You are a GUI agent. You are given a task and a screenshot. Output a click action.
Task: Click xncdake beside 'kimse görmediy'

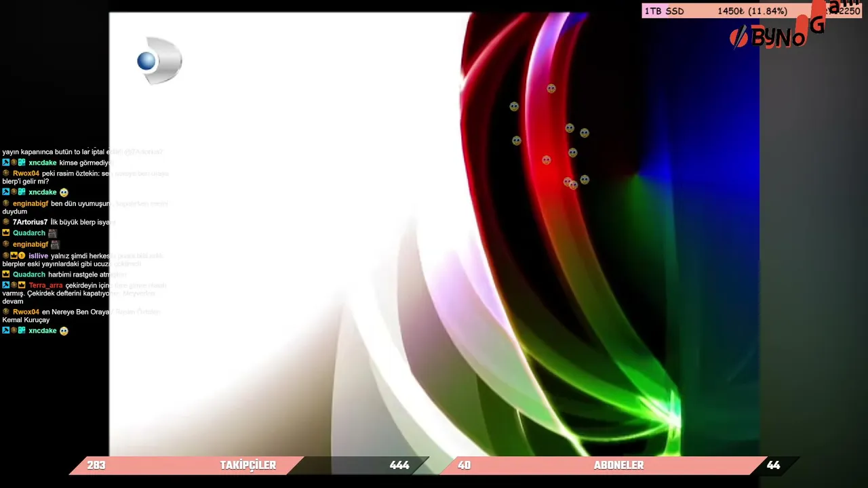tap(43, 163)
